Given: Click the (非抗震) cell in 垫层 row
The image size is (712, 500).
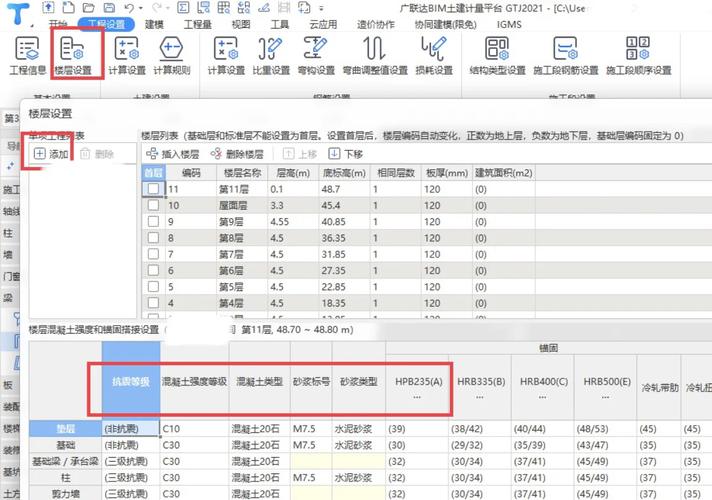Looking at the screenshot, I should (131, 429).
